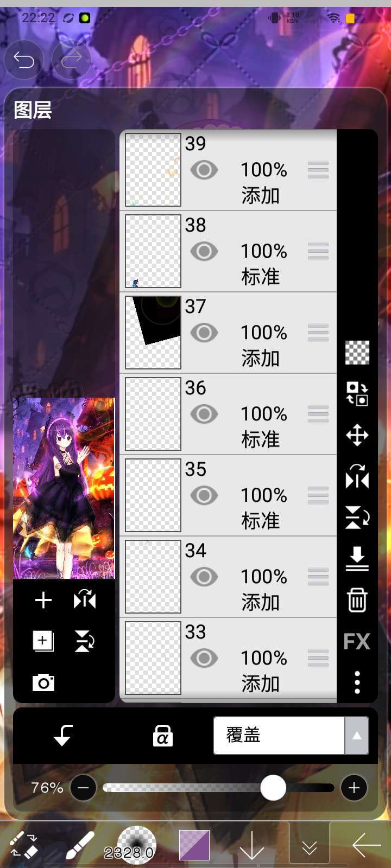The image size is (391, 868).
Task: Expand blend mode list with triangle arrow
Action: [x=357, y=736]
